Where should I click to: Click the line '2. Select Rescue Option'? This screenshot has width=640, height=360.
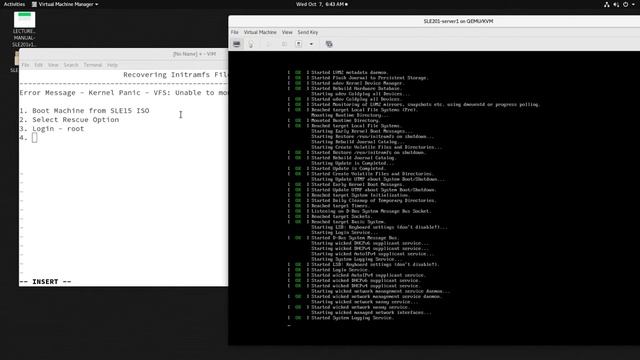[69, 120]
